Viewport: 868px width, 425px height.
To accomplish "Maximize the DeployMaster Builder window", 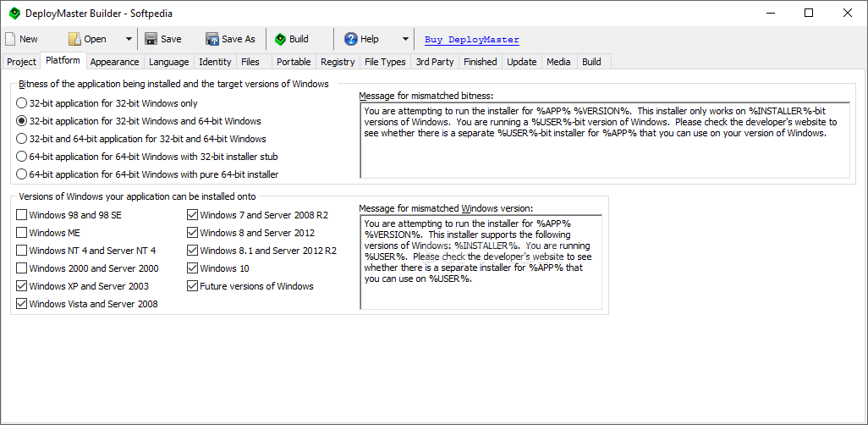I will (809, 13).
